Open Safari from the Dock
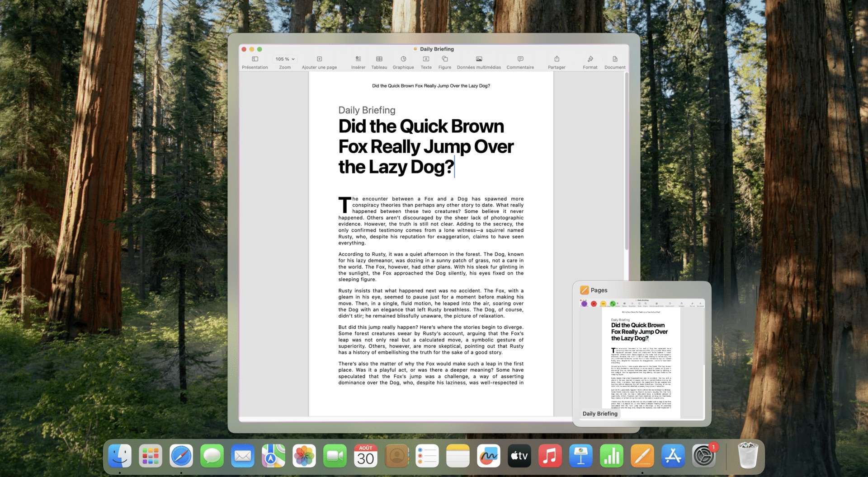868x477 pixels. tap(181, 456)
